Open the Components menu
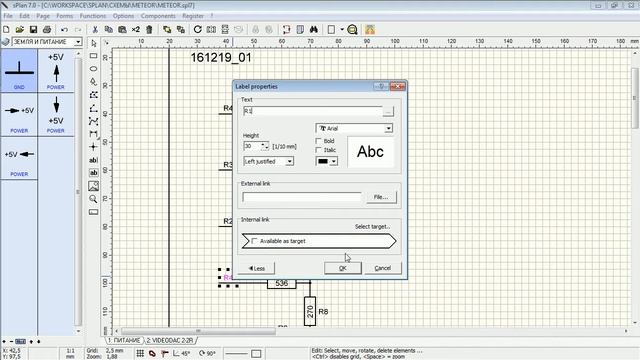The image size is (640, 360). (158, 16)
